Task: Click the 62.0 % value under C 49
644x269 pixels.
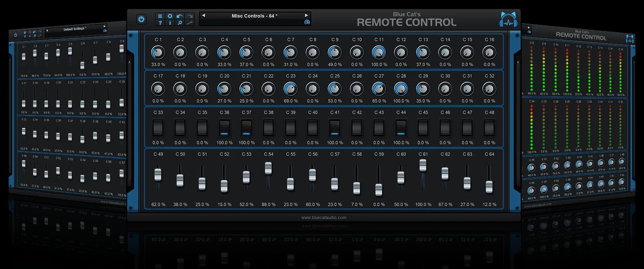Action: pos(158,204)
